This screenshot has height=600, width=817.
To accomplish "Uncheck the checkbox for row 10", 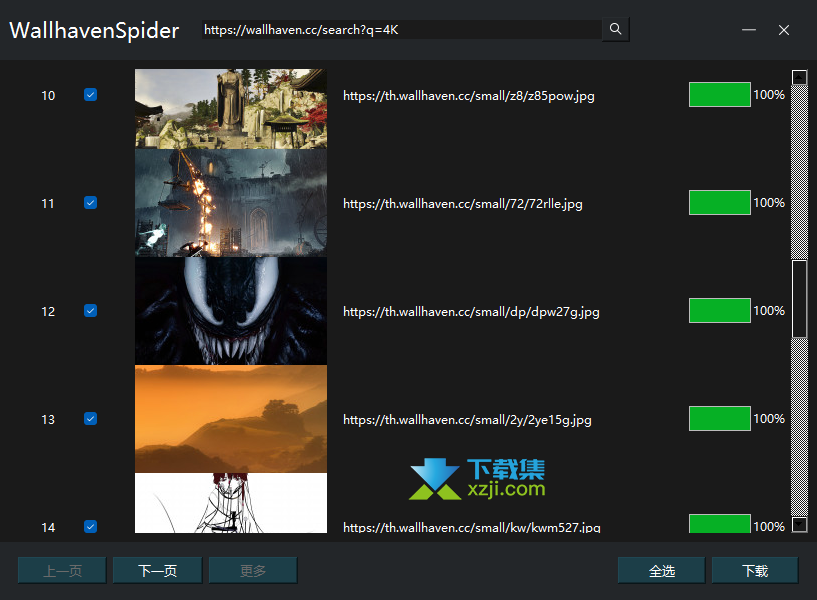I will [x=90, y=95].
